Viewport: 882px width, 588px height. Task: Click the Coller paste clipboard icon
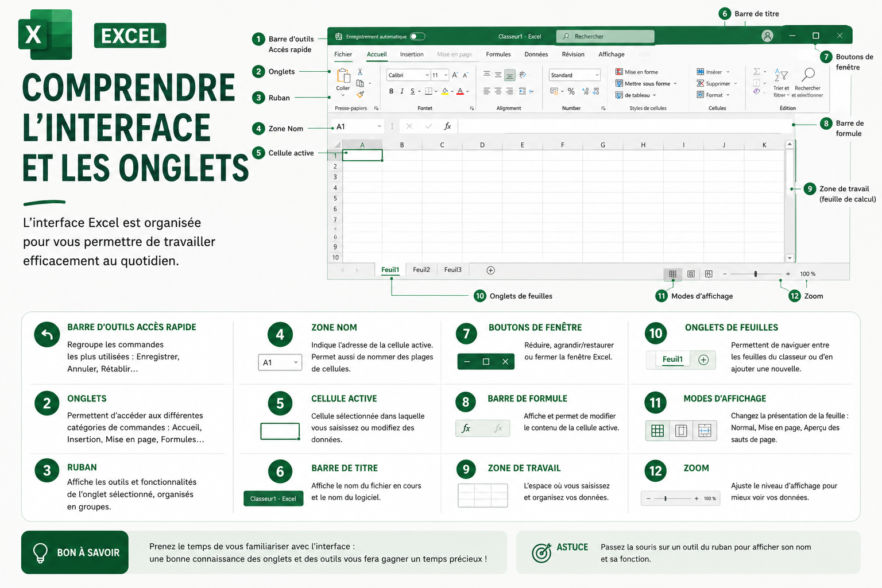click(343, 75)
